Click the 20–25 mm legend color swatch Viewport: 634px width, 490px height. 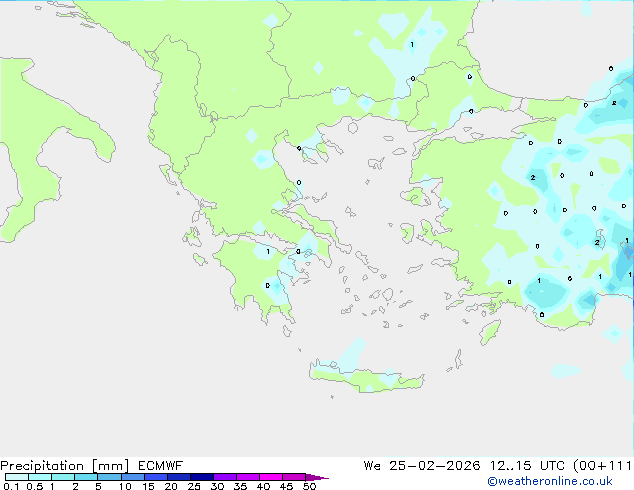tap(178, 477)
